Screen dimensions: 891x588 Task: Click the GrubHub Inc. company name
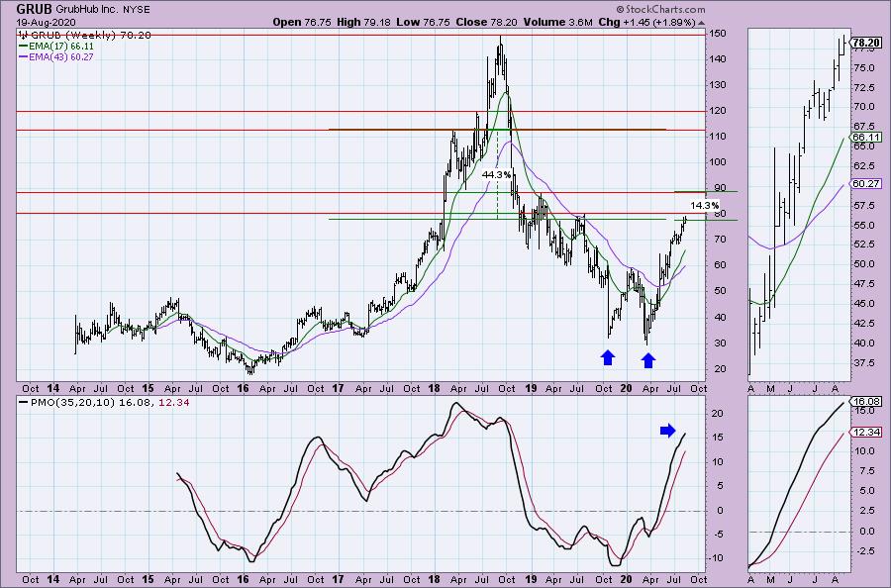coord(87,10)
